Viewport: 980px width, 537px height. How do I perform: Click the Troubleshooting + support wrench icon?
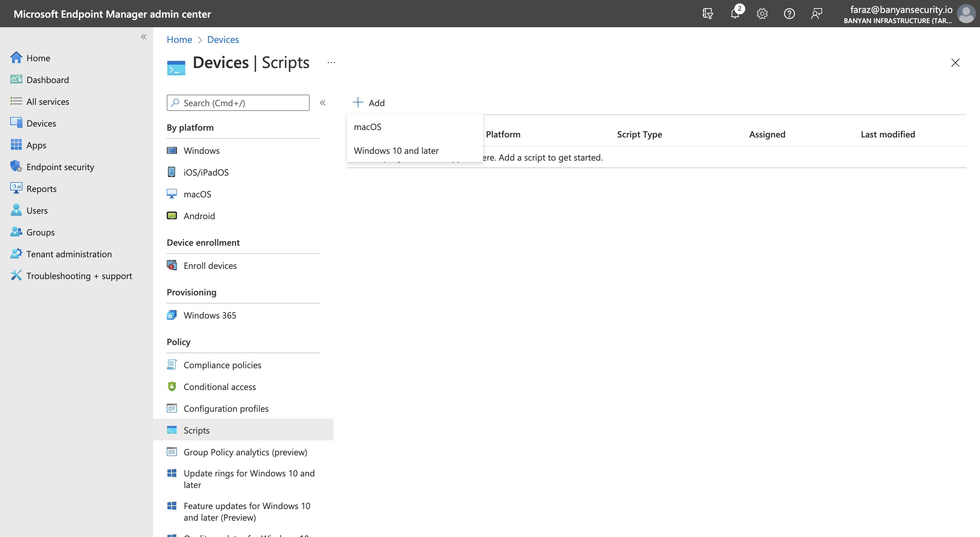point(16,276)
